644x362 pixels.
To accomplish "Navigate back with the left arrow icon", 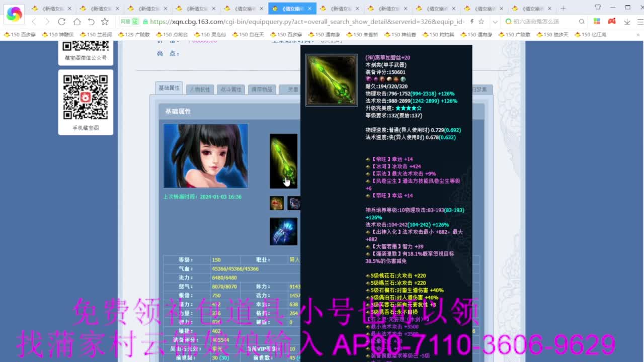I will click(34, 22).
